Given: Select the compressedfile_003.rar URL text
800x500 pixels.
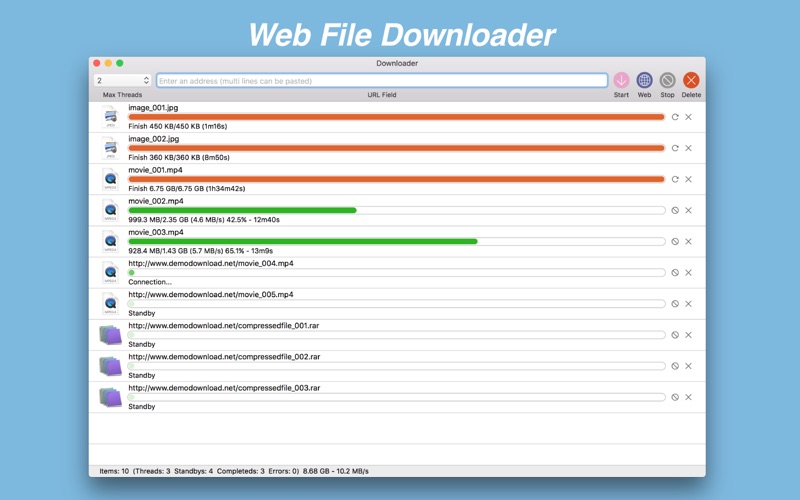Looking at the screenshot, I should pyautogui.click(x=224, y=388).
